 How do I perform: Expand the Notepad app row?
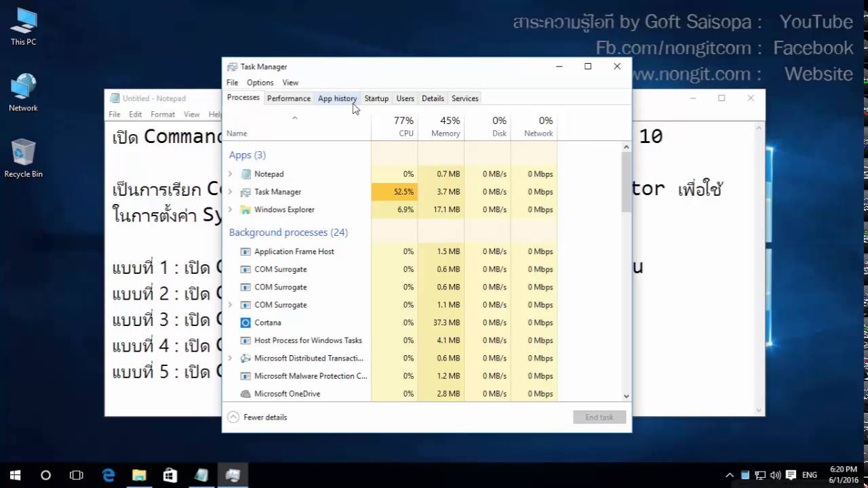tap(230, 174)
